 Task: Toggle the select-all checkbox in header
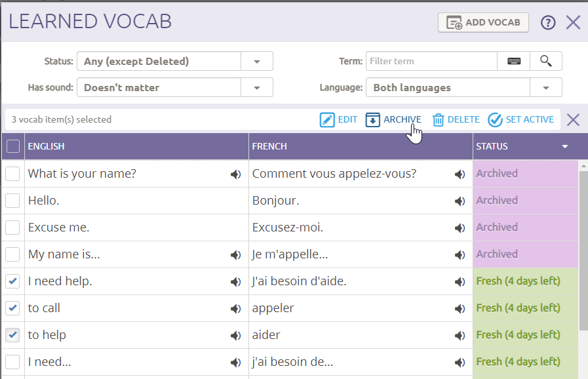pos(12,146)
